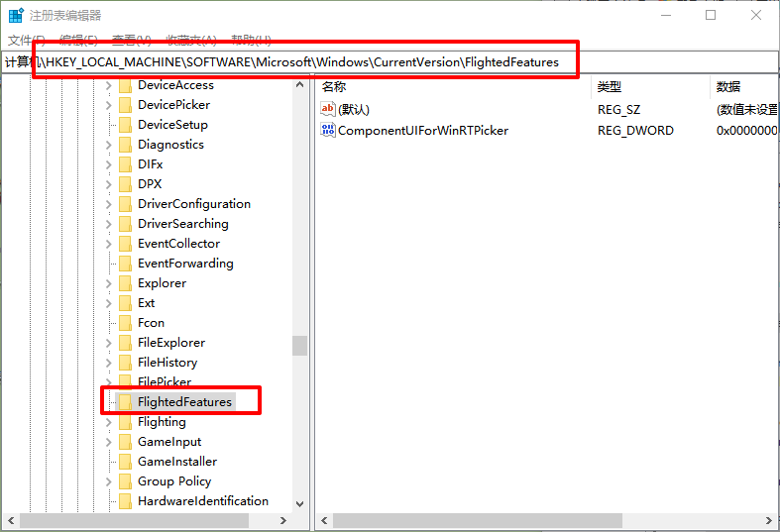Click the DPX folder icon
780x532 pixels.
click(125, 184)
